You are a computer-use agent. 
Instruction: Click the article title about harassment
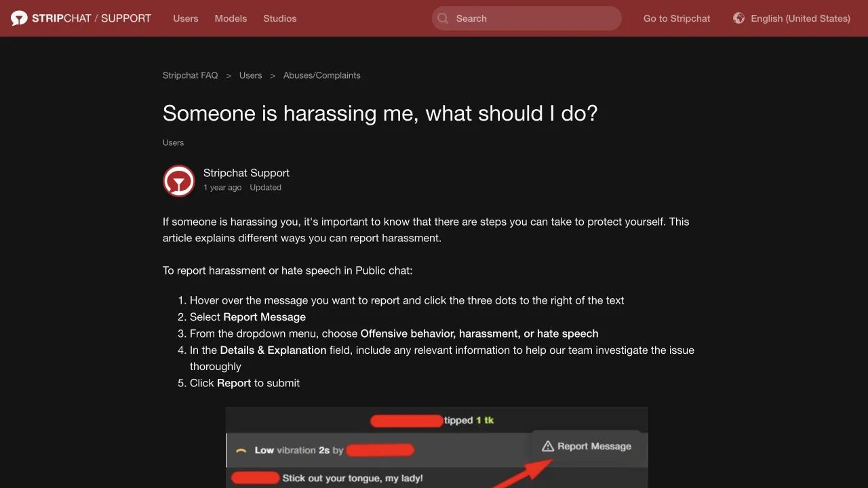[380, 113]
